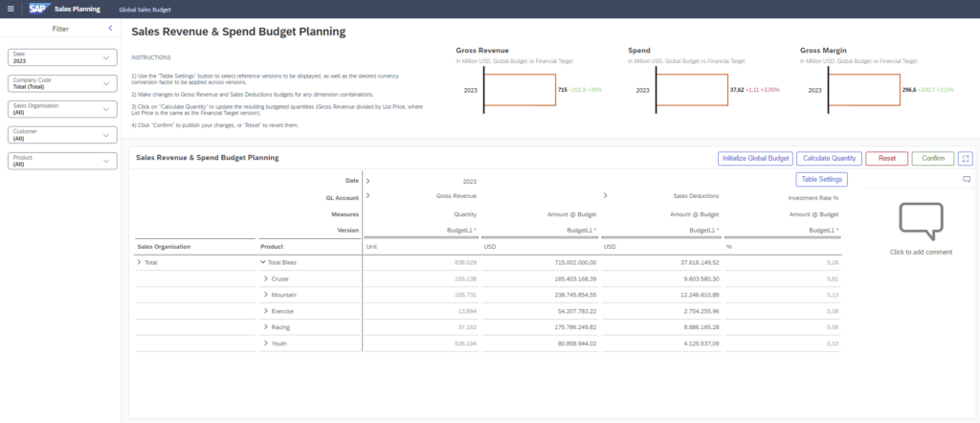The height and width of the screenshot is (423, 980).
Task: Click the large speech bubble to add comment
Action: coord(920,222)
